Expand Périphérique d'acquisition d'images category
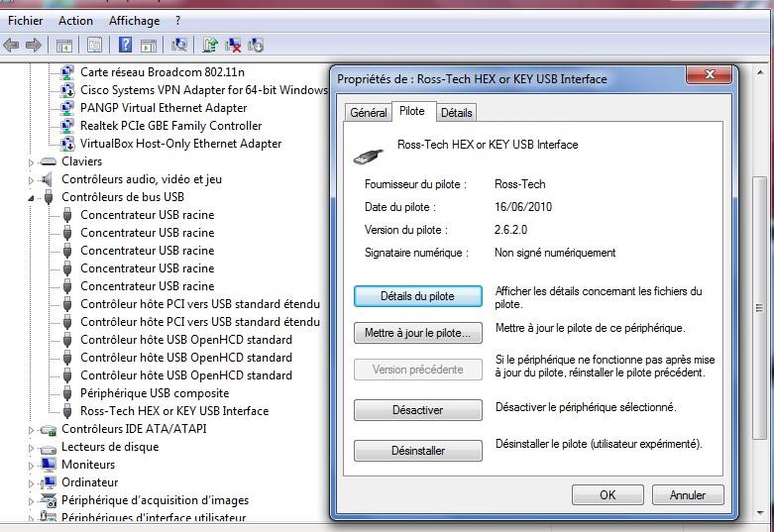The width and height of the screenshot is (774, 532). pyautogui.click(x=31, y=501)
